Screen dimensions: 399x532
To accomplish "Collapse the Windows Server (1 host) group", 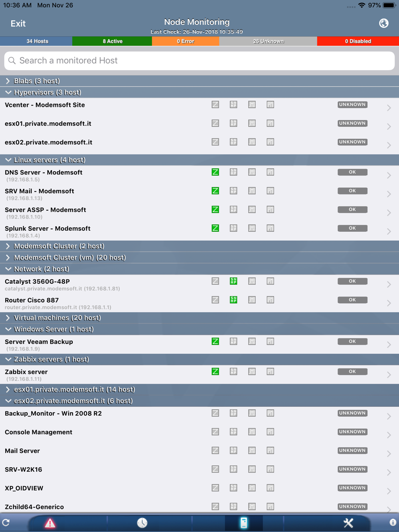I will 199,329.
